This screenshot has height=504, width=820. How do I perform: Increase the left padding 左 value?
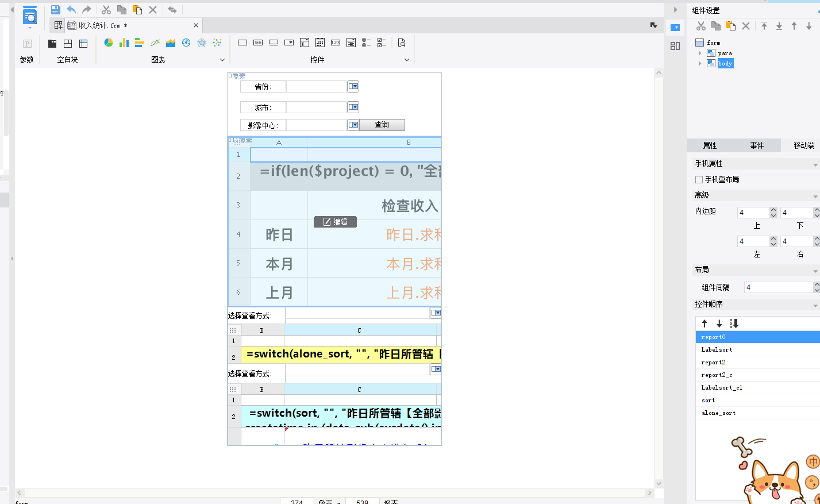click(x=773, y=238)
